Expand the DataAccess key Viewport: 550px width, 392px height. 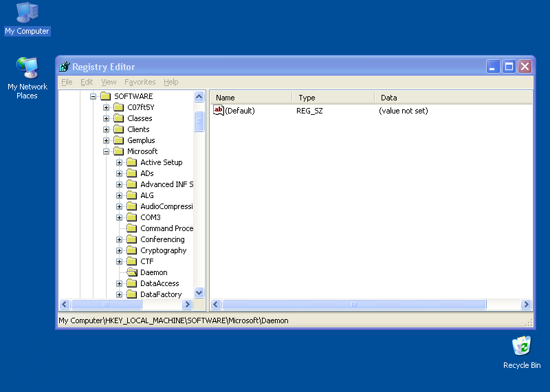click(x=119, y=283)
